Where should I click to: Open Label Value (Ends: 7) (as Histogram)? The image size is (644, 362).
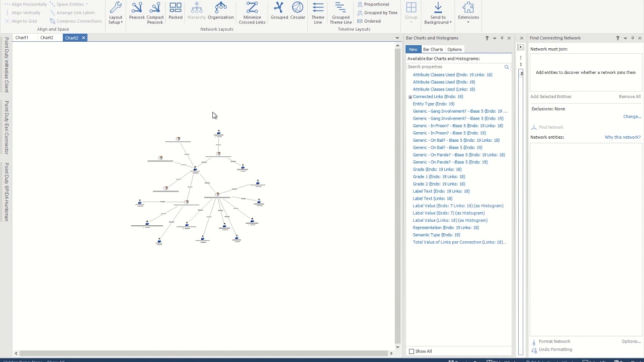click(x=448, y=213)
